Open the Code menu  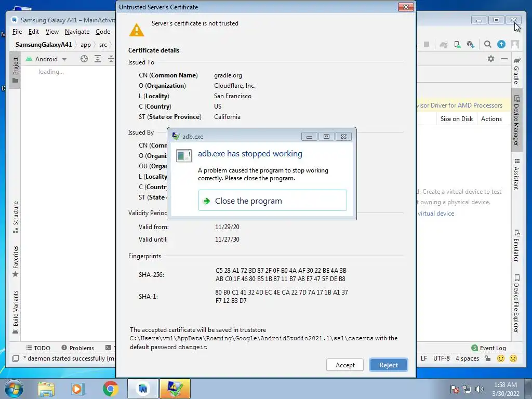coord(103,32)
